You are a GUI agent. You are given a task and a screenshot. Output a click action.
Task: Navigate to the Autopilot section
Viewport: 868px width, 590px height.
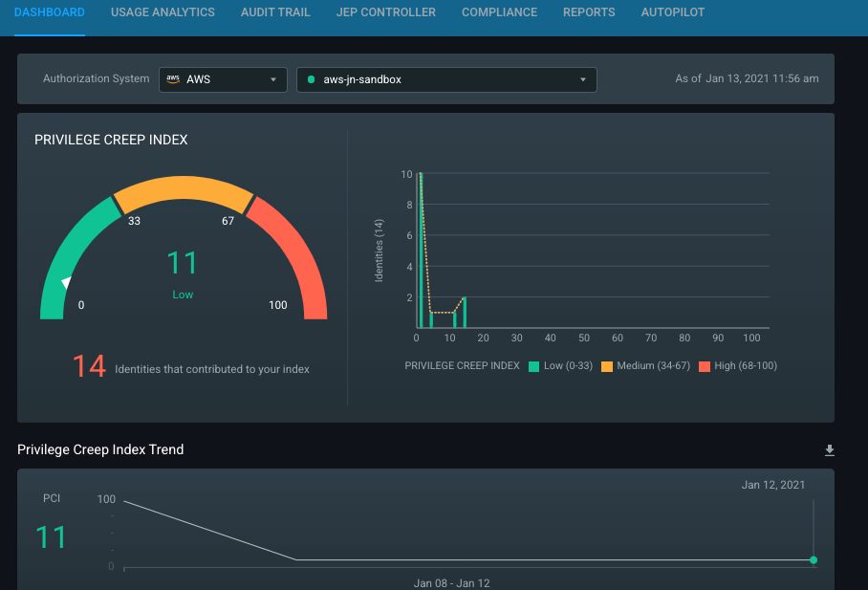(672, 12)
